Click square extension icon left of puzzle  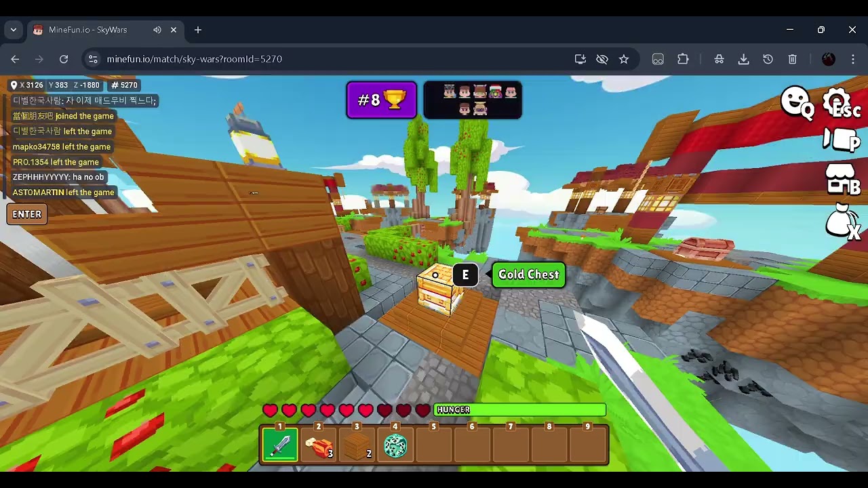pos(658,59)
